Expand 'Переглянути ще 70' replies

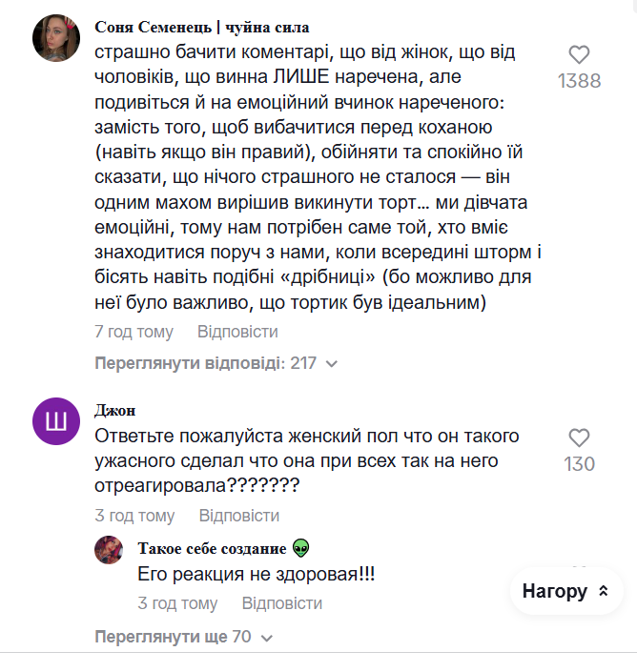pos(173,636)
